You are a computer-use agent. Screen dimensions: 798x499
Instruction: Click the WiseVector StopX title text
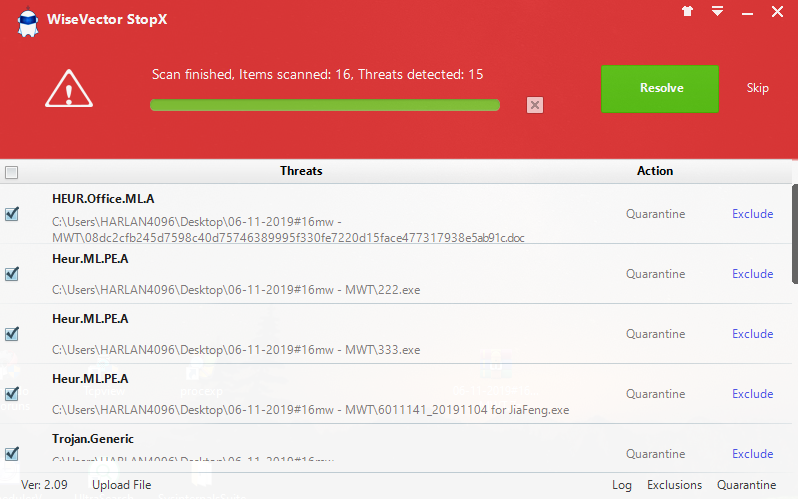[x=107, y=19]
